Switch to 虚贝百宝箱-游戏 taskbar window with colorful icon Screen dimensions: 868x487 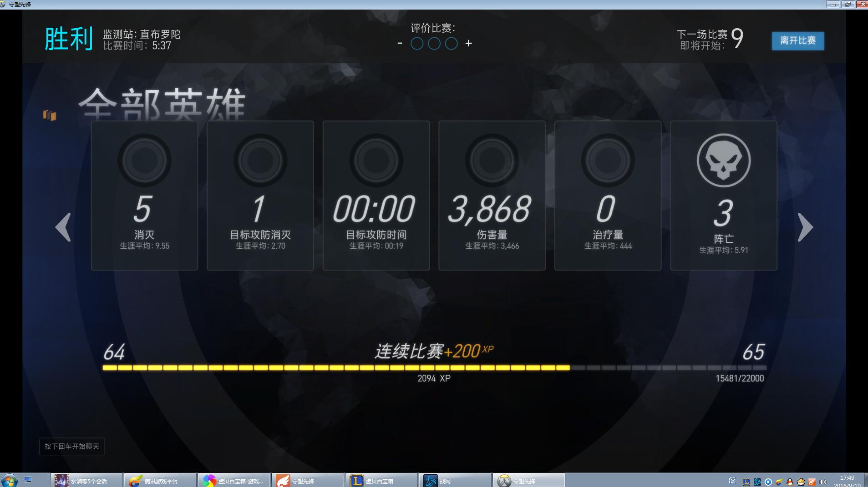(234, 481)
